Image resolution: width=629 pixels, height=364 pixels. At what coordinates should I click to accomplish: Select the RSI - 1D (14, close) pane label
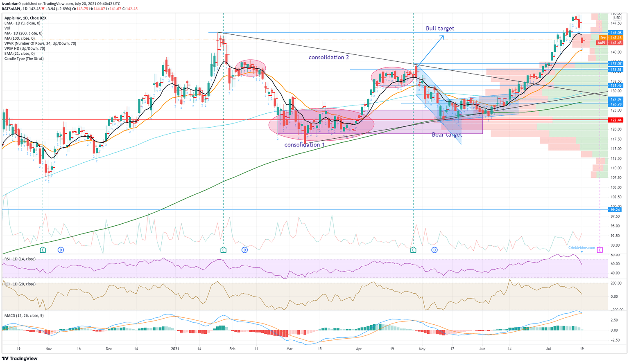tap(20, 259)
